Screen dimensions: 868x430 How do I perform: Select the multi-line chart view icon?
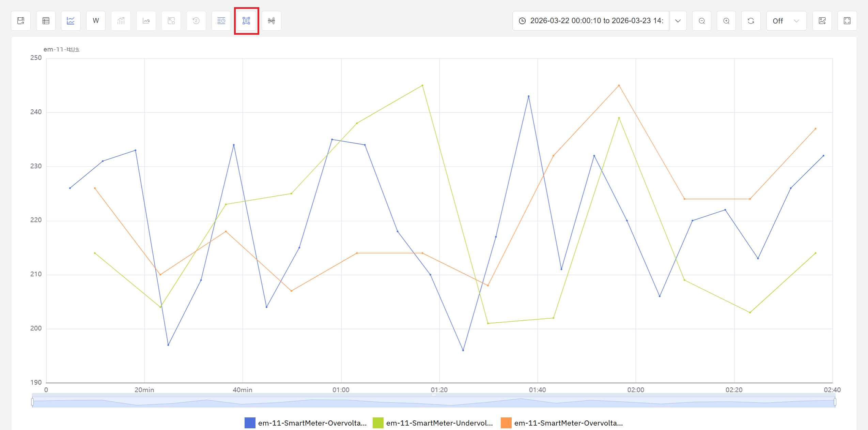click(71, 21)
